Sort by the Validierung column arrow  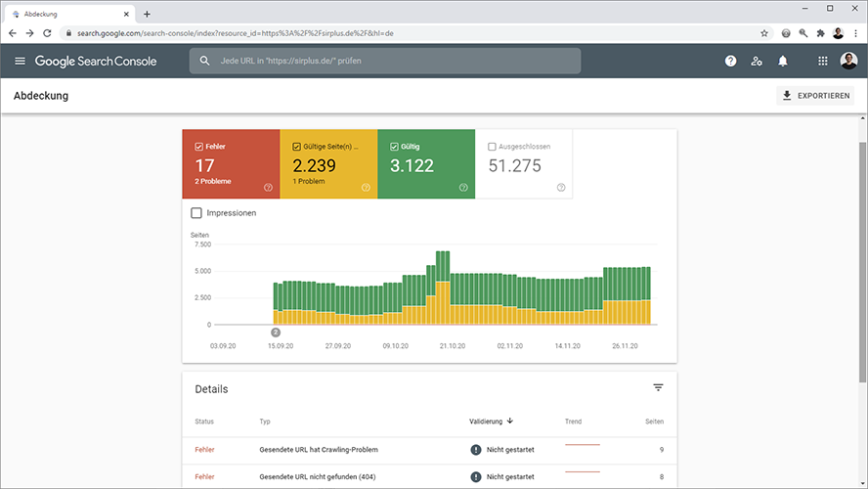510,421
